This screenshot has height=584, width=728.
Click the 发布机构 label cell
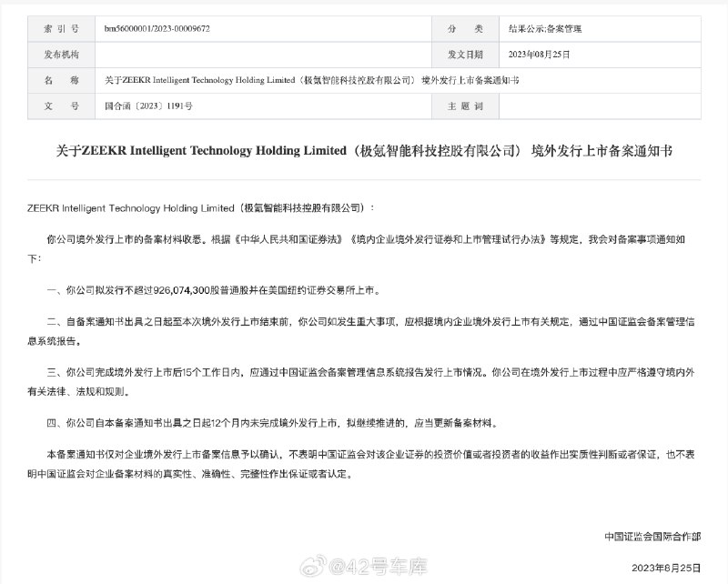61,55
